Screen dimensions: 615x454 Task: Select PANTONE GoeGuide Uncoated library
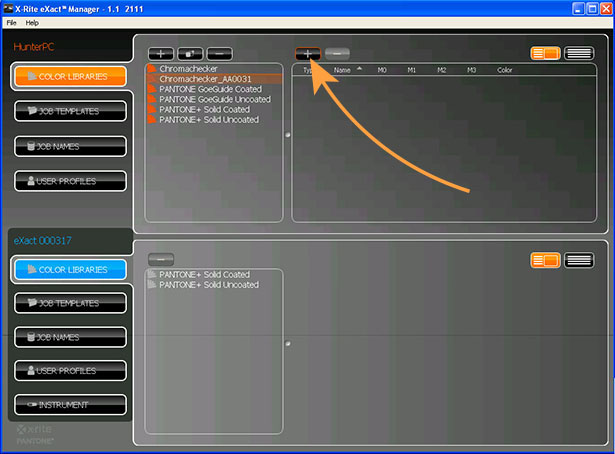pyautogui.click(x=214, y=99)
